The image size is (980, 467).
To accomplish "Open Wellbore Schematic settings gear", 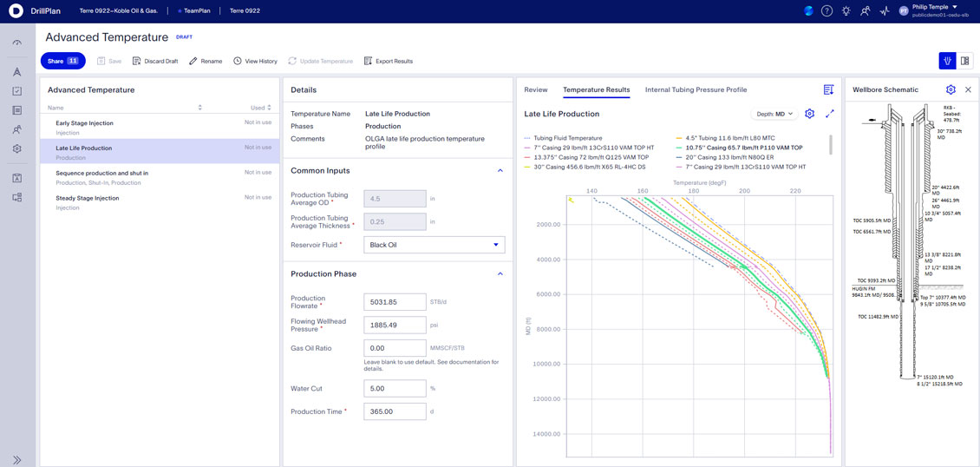I will point(951,90).
